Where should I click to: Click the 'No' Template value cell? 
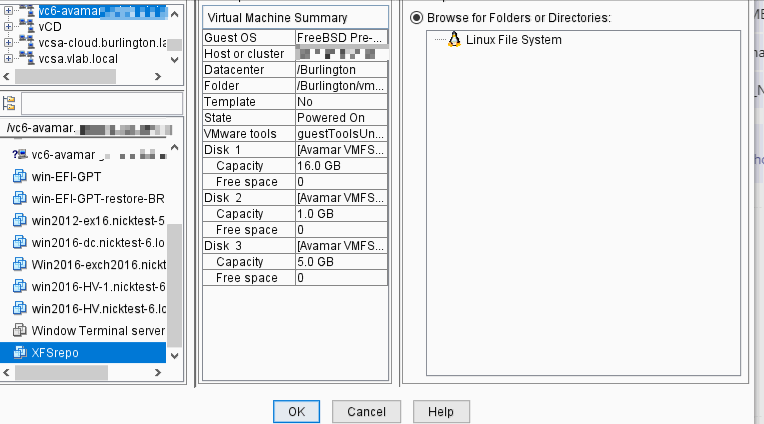click(x=341, y=101)
